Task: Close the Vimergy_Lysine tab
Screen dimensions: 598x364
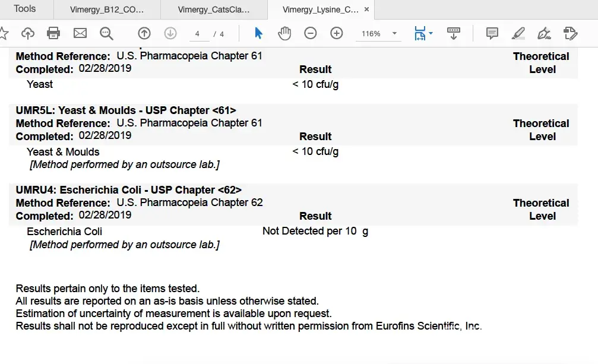Action: (366, 10)
